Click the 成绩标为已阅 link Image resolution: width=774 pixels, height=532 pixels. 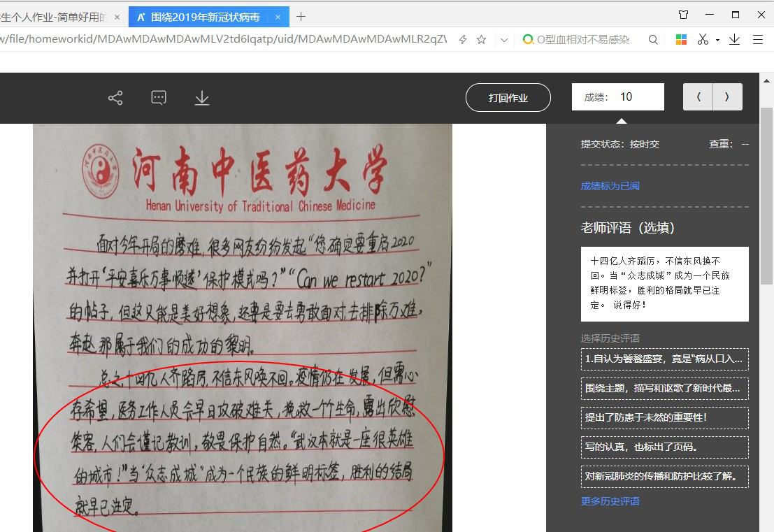click(x=610, y=186)
